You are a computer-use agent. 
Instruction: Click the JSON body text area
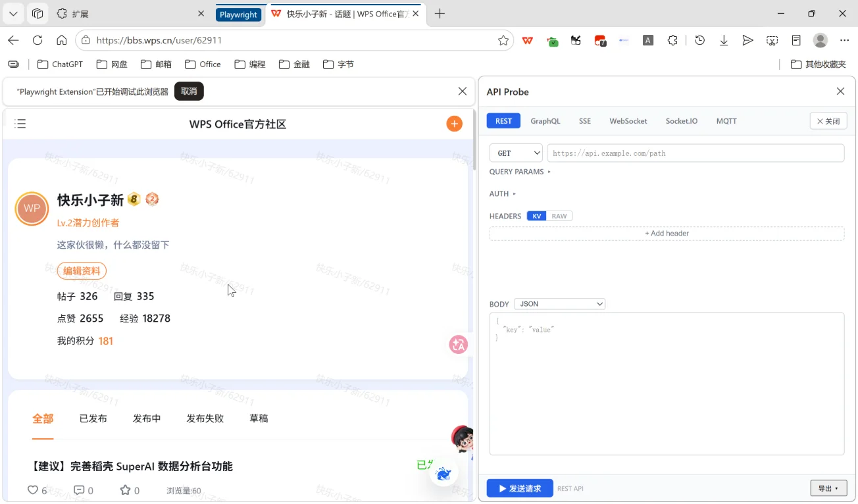[667, 384]
